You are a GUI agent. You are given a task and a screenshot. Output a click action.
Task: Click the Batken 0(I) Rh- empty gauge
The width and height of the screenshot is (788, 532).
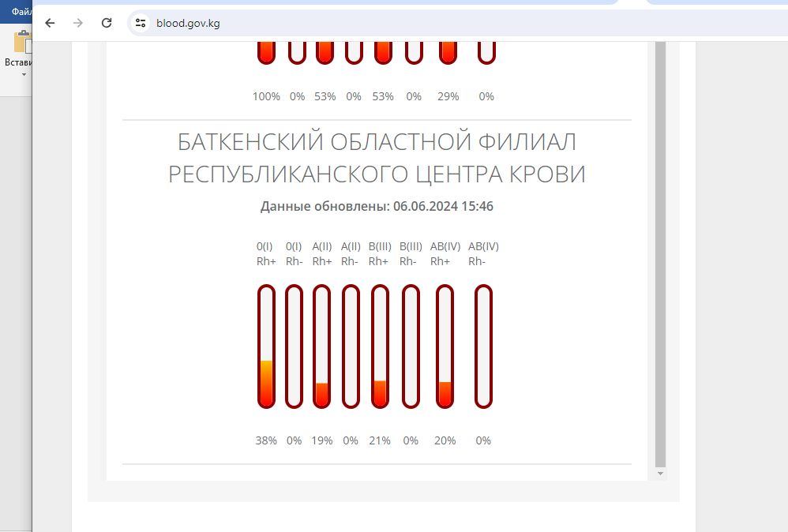point(294,347)
